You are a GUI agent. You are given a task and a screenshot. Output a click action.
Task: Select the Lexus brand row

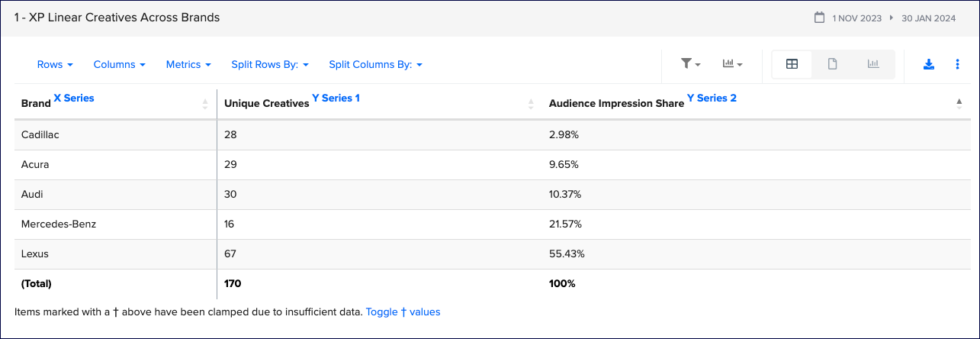[x=35, y=253]
